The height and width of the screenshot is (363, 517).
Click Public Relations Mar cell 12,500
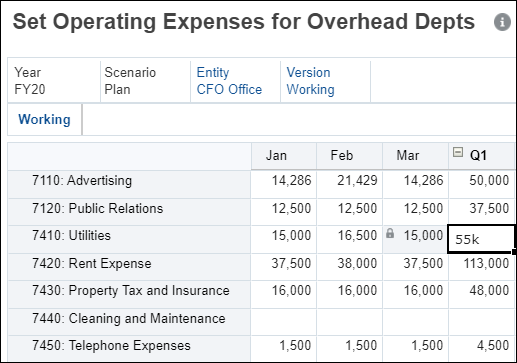415,212
